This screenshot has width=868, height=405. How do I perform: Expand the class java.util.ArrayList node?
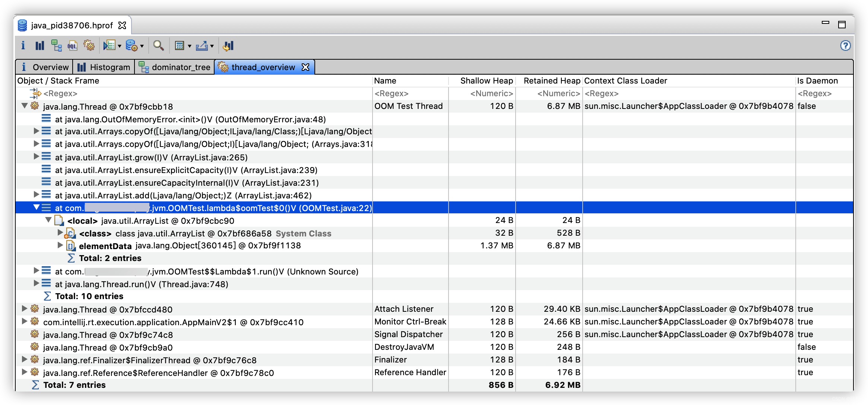tap(60, 233)
